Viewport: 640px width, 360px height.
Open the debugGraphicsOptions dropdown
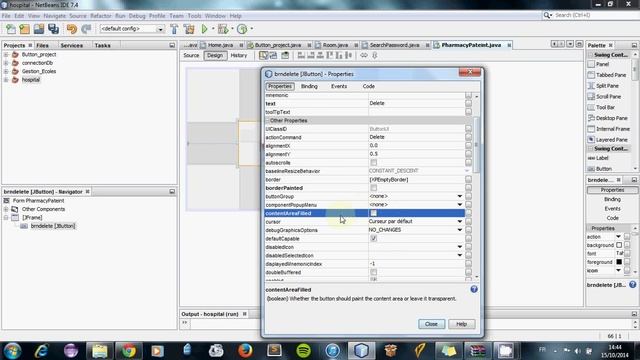(x=460, y=230)
